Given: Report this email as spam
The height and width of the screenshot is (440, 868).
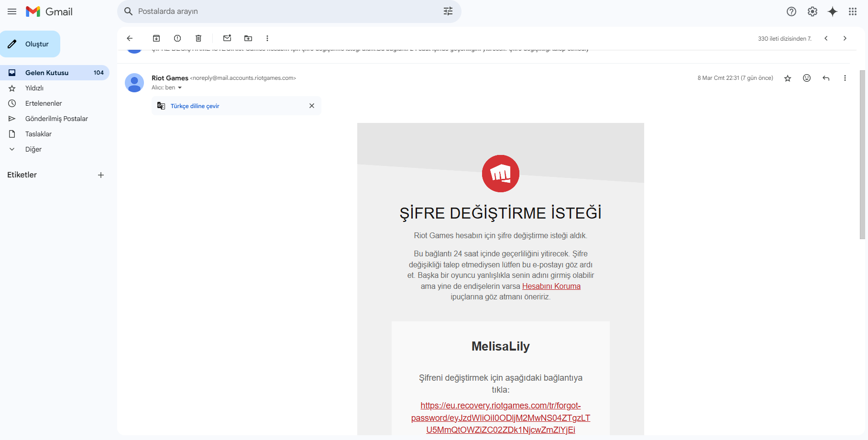Looking at the screenshot, I should (x=177, y=38).
